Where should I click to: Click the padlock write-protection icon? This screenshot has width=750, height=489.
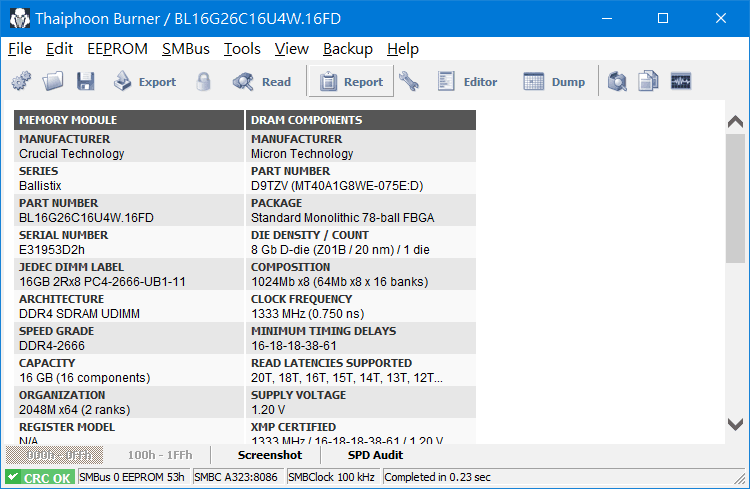203,81
